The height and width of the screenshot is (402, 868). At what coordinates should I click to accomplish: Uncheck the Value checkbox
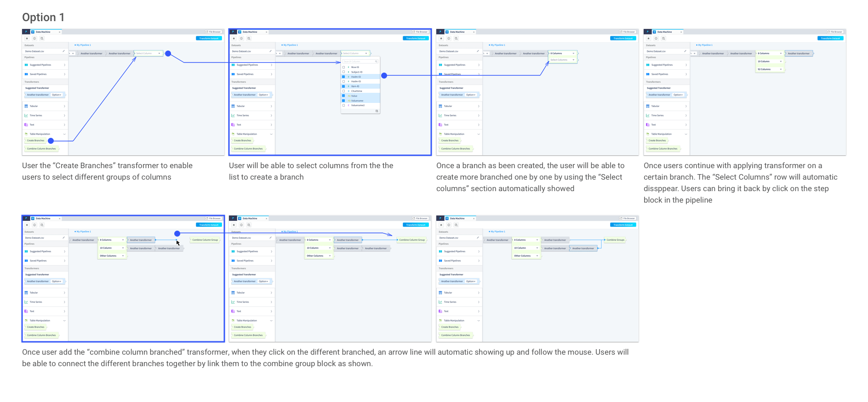coord(343,96)
